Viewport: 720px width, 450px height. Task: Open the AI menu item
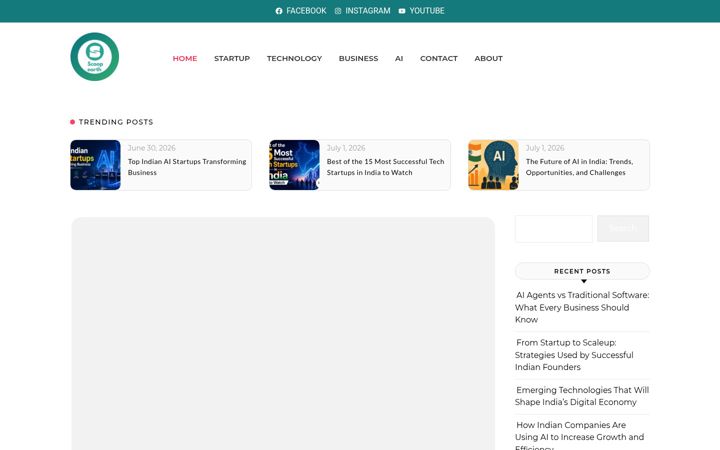(399, 58)
